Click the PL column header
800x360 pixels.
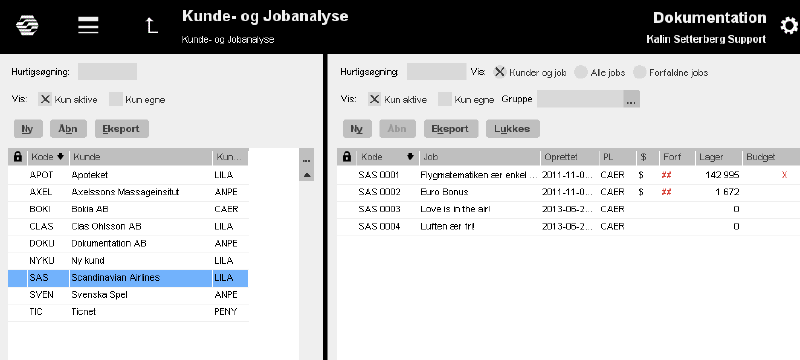(x=617, y=157)
